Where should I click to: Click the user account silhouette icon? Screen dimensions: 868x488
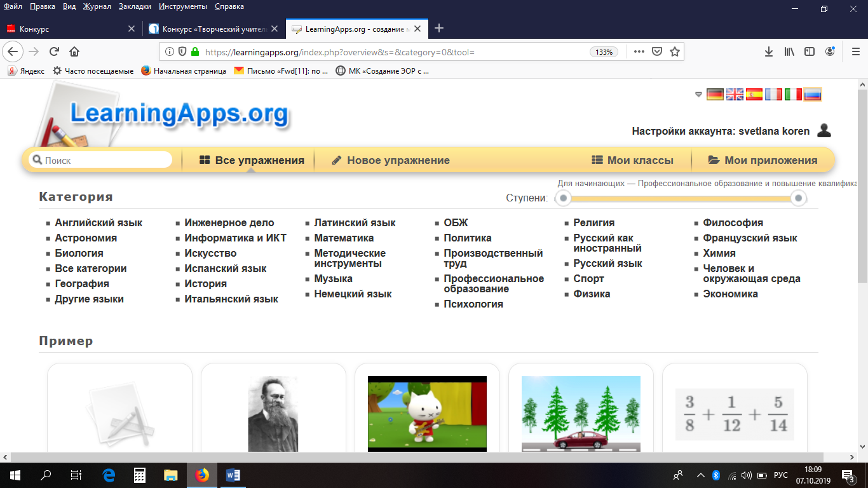pos(824,131)
